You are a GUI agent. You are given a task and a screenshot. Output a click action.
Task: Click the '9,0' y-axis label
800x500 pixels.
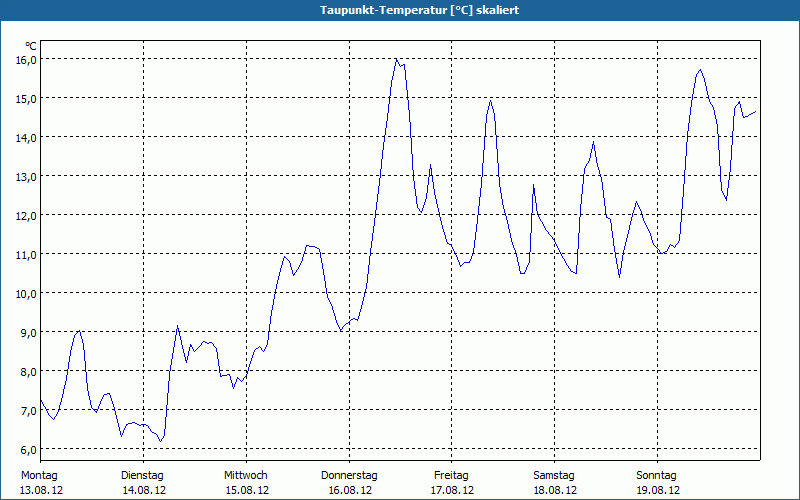[29, 333]
